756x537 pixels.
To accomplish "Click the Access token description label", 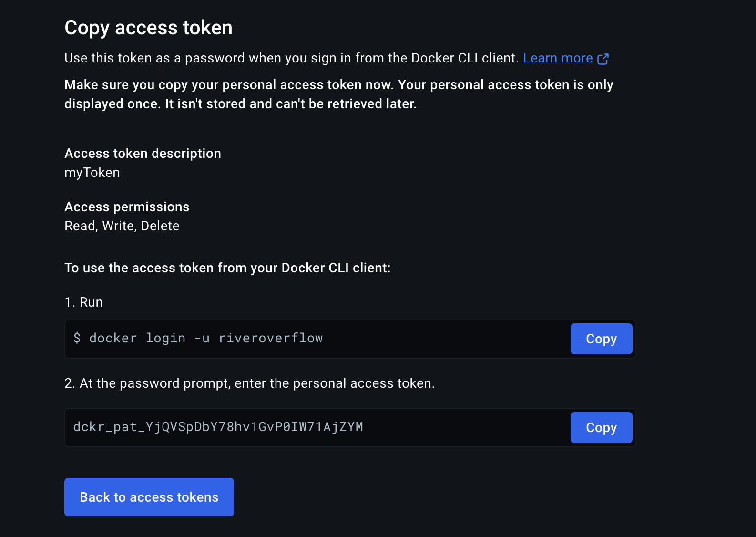I will pyautogui.click(x=143, y=154).
